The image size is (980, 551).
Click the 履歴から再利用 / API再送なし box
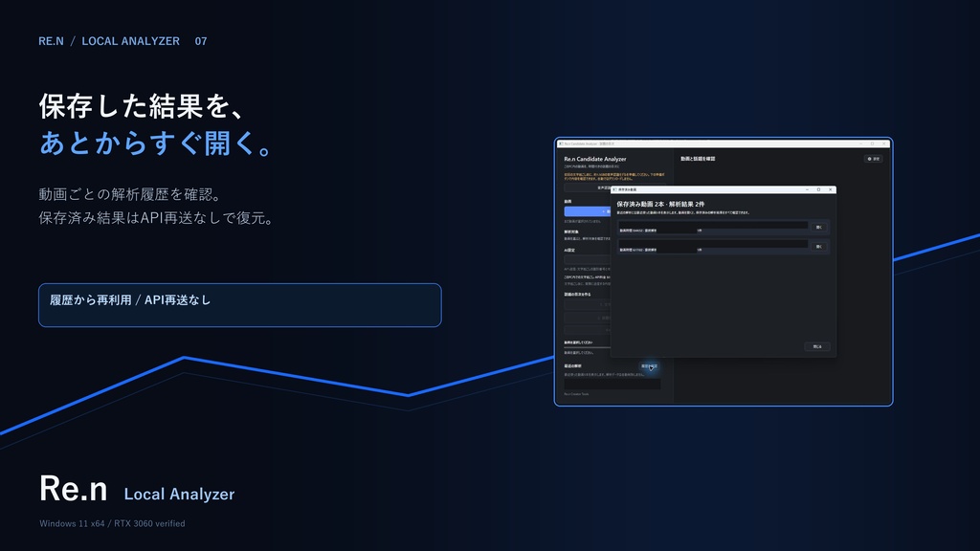coord(240,305)
